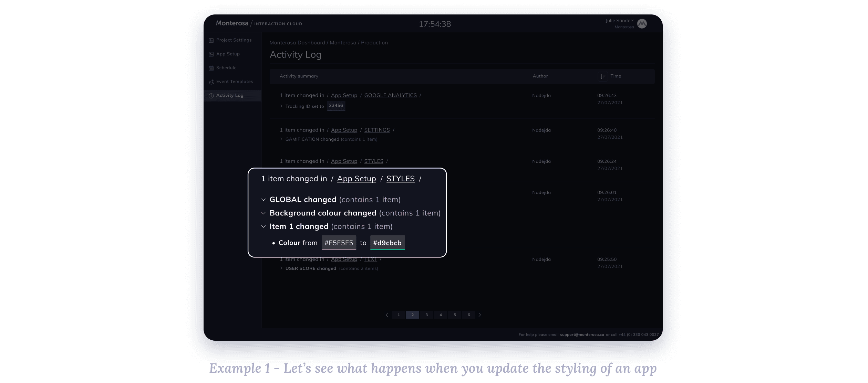Click the Time column sort icon
The height and width of the screenshot is (383, 868).
click(603, 76)
